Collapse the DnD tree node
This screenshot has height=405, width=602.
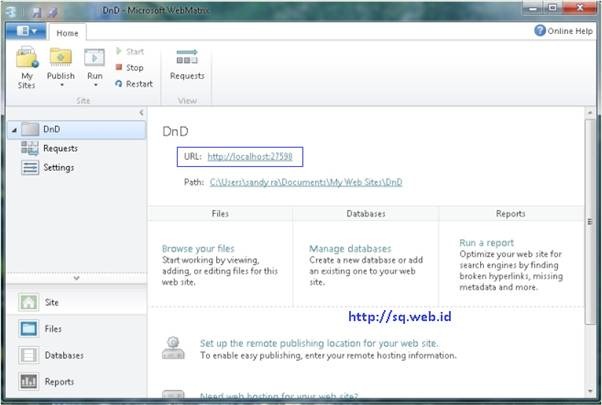pos(14,130)
